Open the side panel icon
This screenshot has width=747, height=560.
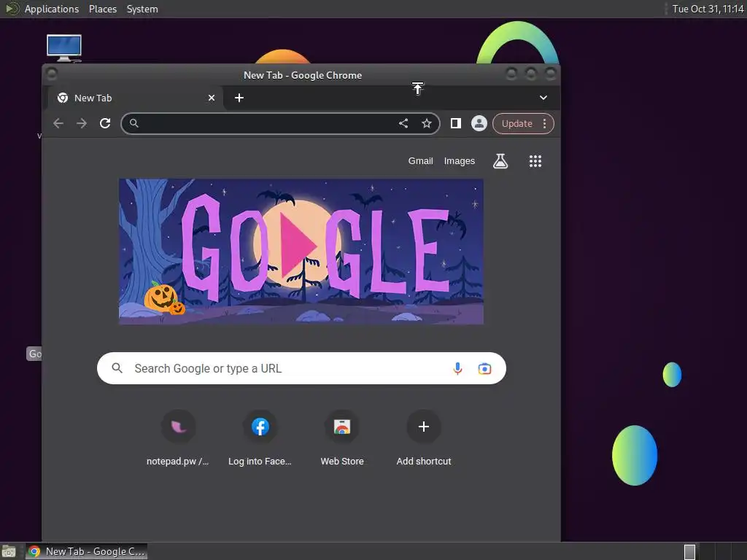(456, 124)
